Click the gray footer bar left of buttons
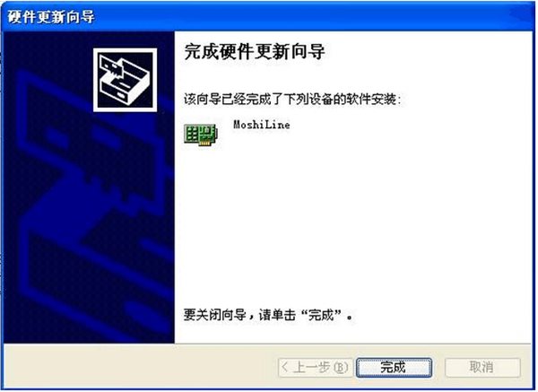The image size is (538, 392). point(139,367)
